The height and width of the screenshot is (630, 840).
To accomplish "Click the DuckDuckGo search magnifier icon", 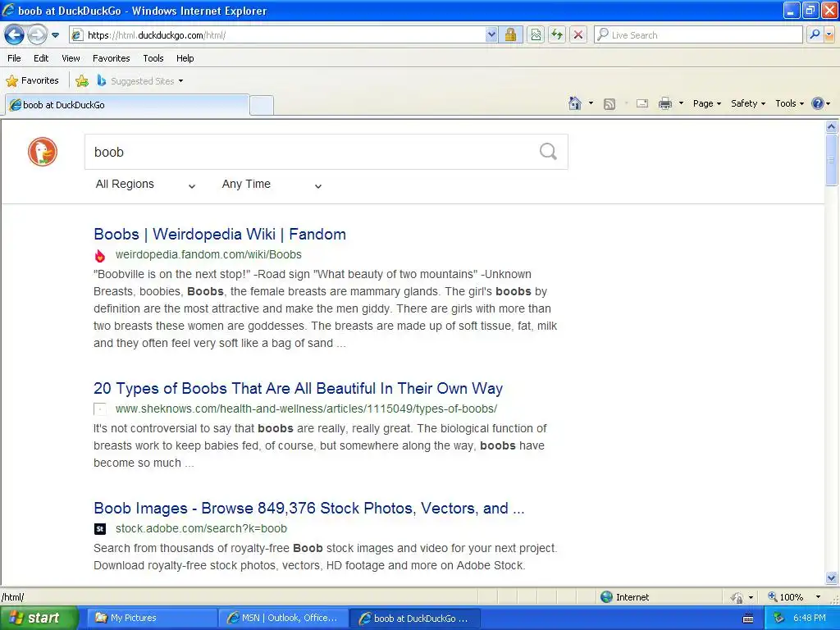I will point(548,152).
